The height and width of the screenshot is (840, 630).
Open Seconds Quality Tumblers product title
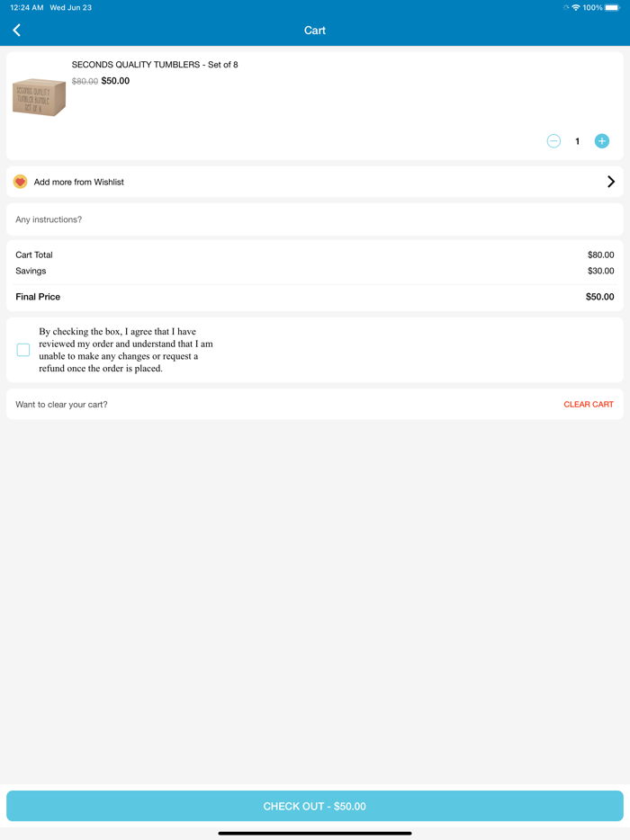155,65
